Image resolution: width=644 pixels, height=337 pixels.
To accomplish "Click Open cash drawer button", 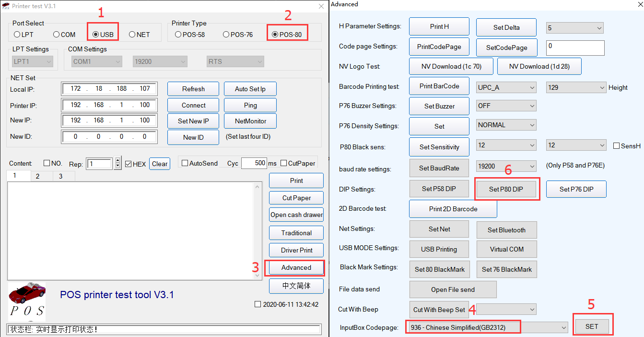I will click(x=296, y=215).
